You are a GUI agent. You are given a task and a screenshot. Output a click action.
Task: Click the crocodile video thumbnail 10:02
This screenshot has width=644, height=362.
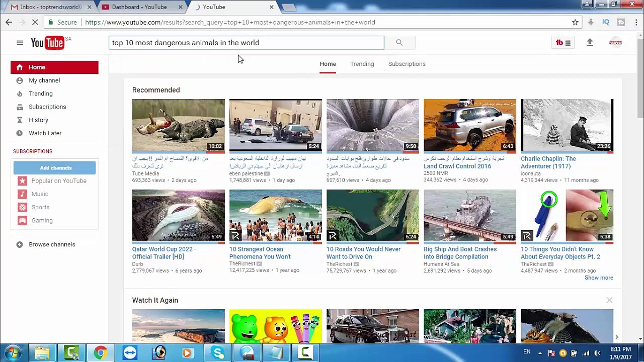179,125
